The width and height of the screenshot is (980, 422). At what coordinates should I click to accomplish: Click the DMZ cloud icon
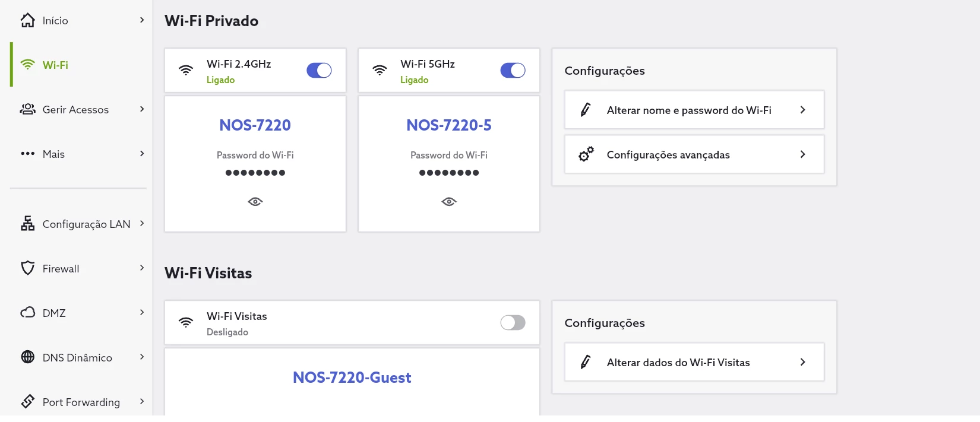coord(27,313)
